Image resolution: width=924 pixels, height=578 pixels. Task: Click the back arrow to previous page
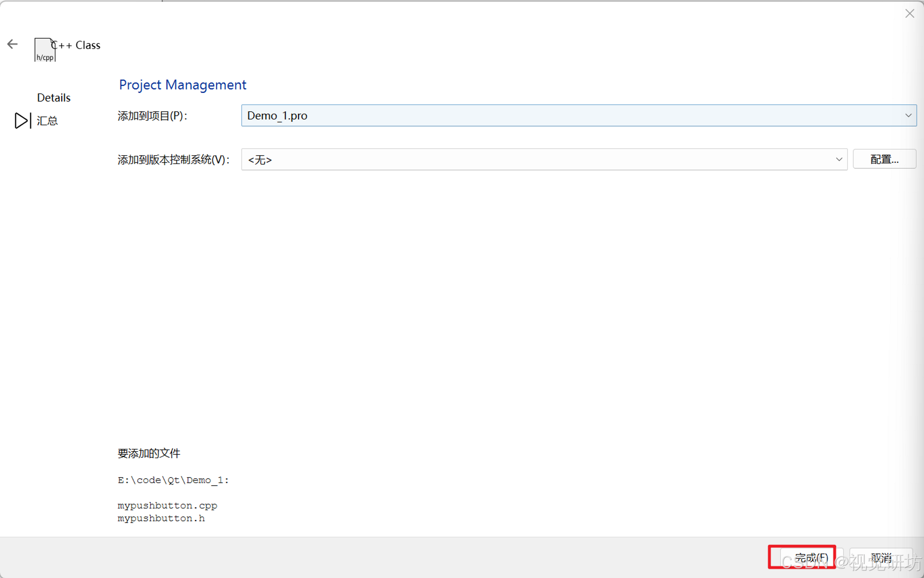point(12,44)
